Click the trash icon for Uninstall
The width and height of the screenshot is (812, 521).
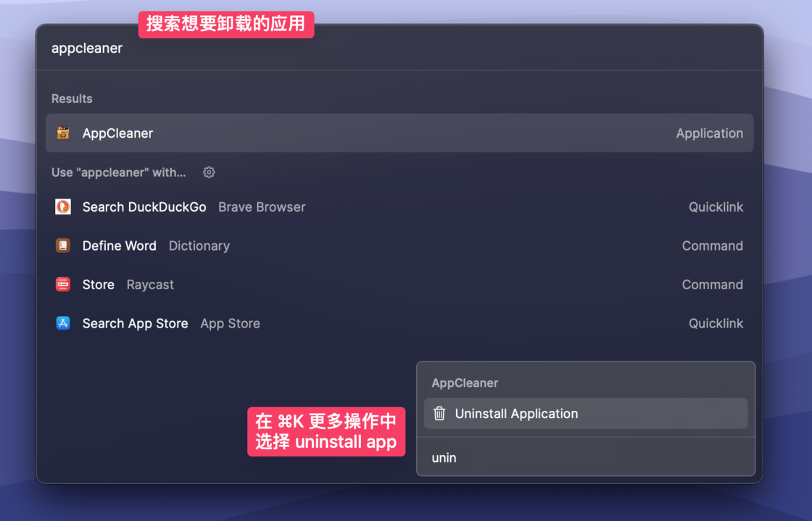pyautogui.click(x=439, y=413)
